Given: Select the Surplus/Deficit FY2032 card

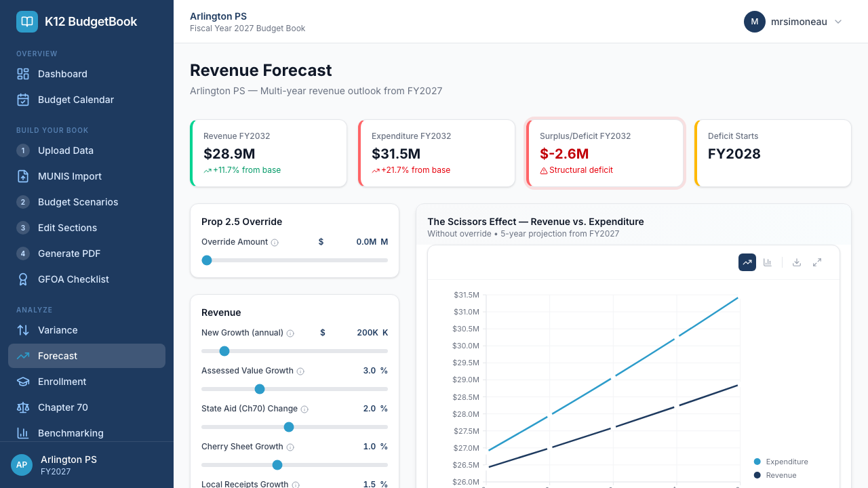Looking at the screenshot, I should (x=604, y=153).
